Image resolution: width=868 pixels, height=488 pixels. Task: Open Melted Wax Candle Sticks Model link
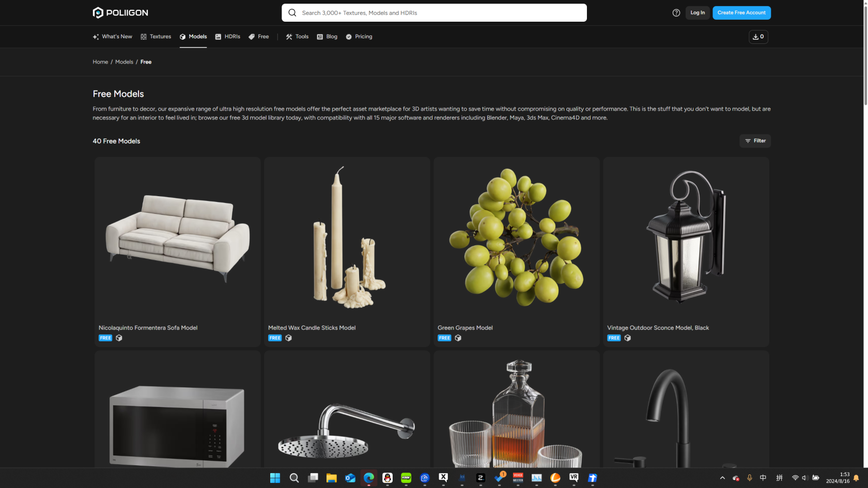312,328
